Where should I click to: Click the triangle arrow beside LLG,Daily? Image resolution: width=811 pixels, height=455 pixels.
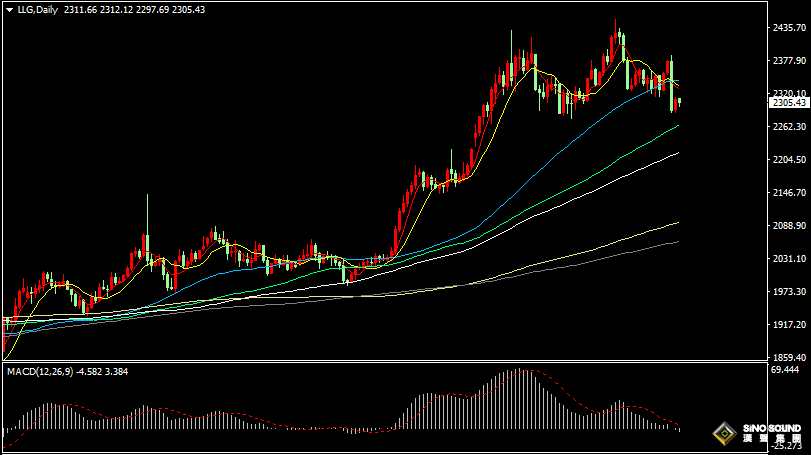click(x=8, y=9)
